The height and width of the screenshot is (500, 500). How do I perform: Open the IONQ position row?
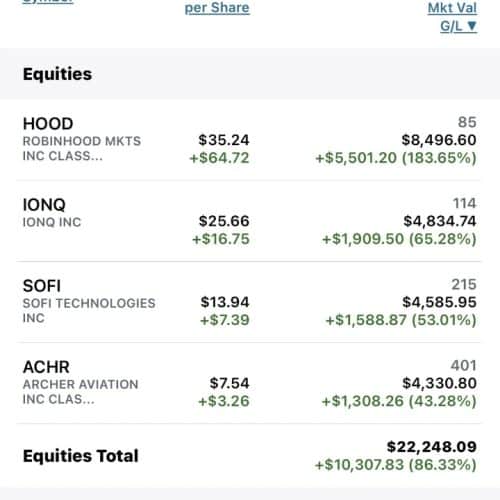[x=250, y=221]
